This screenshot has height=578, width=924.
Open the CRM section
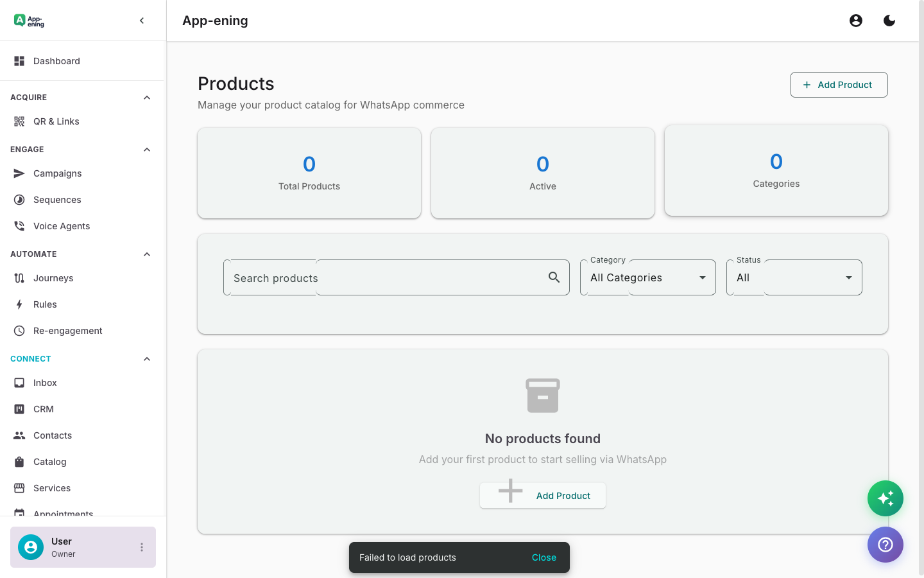coord(44,409)
